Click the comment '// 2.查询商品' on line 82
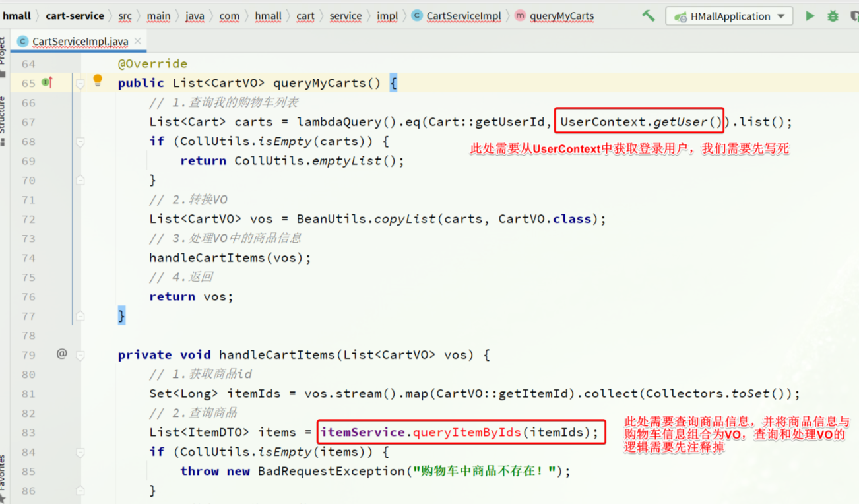Viewport: 859px width, 504px height. (193, 413)
